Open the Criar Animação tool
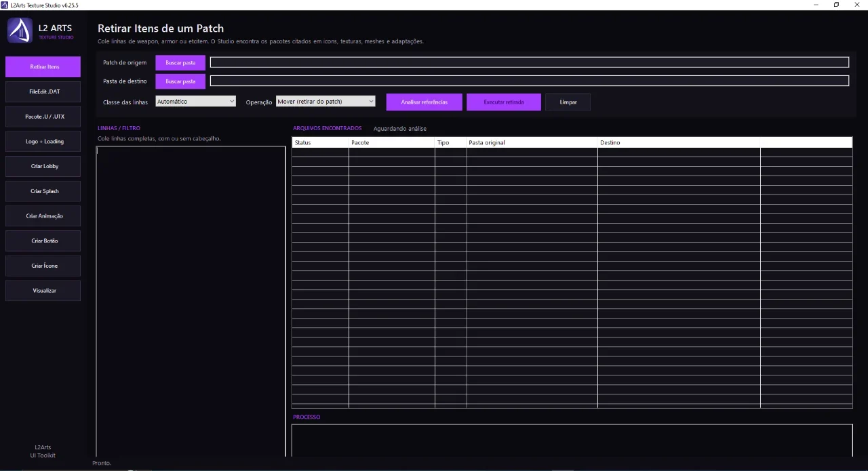Image resolution: width=868 pixels, height=471 pixels. (x=43, y=216)
